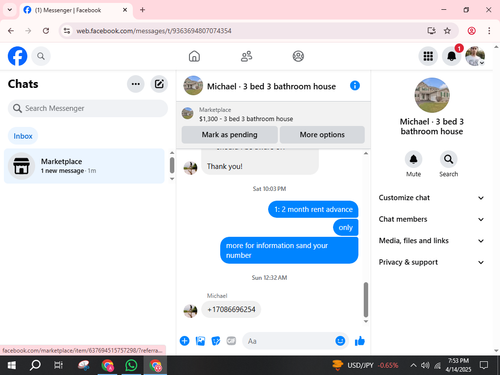Open Windows Start menu
Viewport: 500px width, 375px height.
click(12, 365)
